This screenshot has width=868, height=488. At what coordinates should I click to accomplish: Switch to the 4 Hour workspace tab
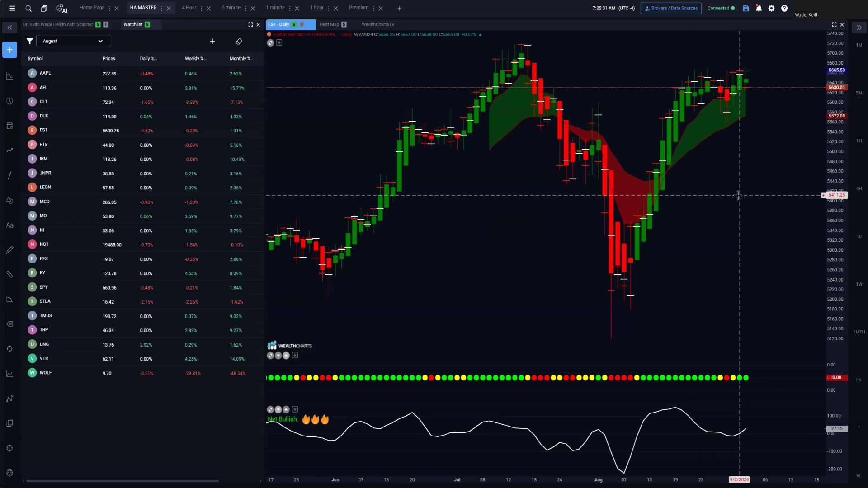pos(189,8)
